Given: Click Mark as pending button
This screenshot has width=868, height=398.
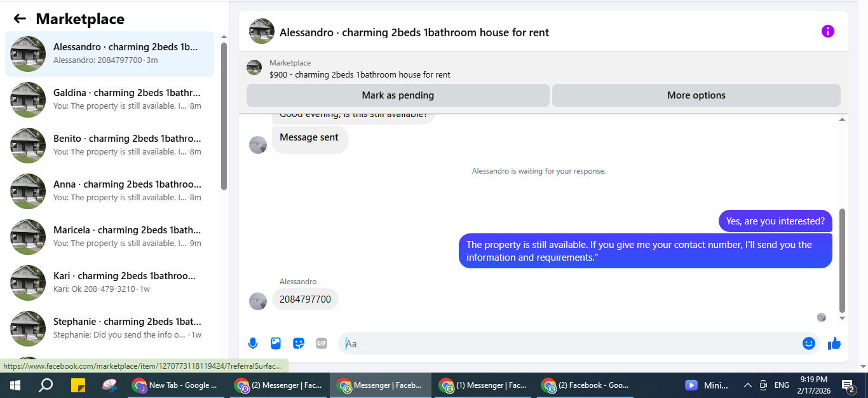Looking at the screenshot, I should click(x=398, y=95).
